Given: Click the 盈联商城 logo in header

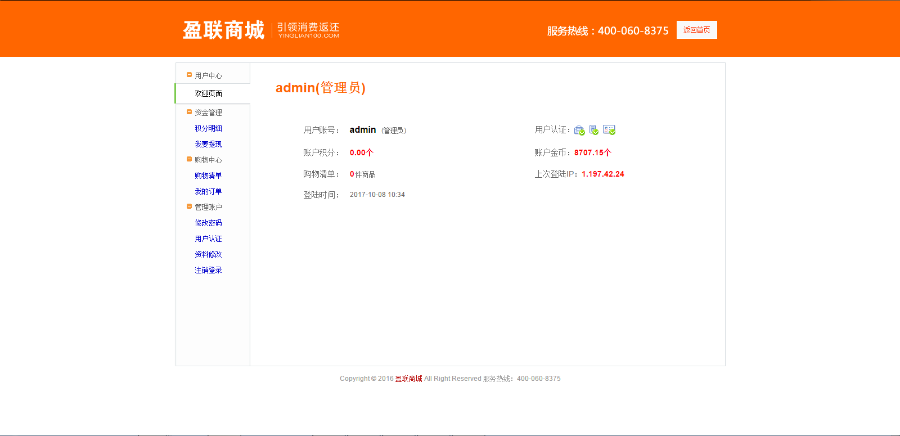Looking at the screenshot, I should 223,30.
